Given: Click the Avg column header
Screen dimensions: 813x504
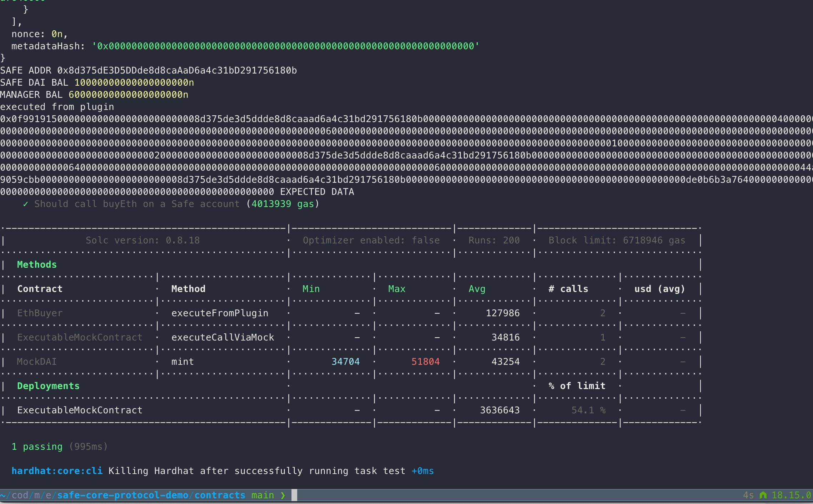Looking at the screenshot, I should (x=477, y=289).
